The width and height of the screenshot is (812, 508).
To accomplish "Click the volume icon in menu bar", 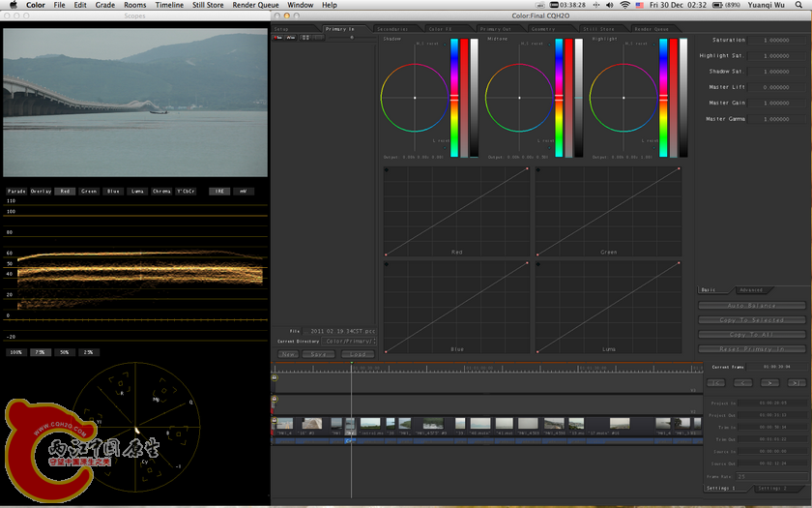I will pyautogui.click(x=610, y=5).
